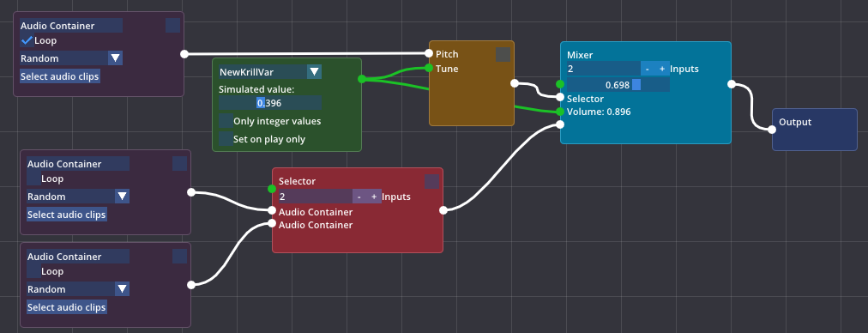
Task: Increase Selector inputs with plus button
Action: coord(374,197)
